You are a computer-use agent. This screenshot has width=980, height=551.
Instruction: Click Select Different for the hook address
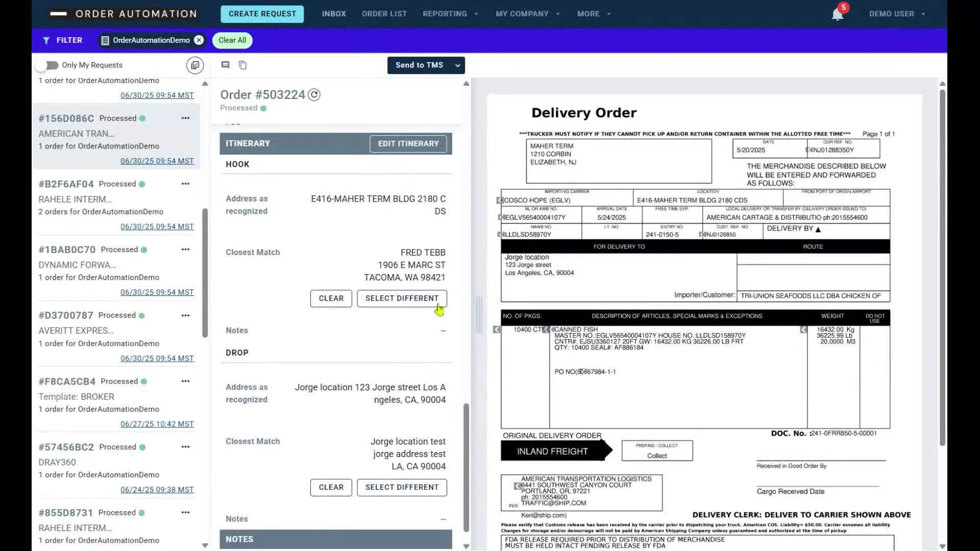tap(402, 298)
